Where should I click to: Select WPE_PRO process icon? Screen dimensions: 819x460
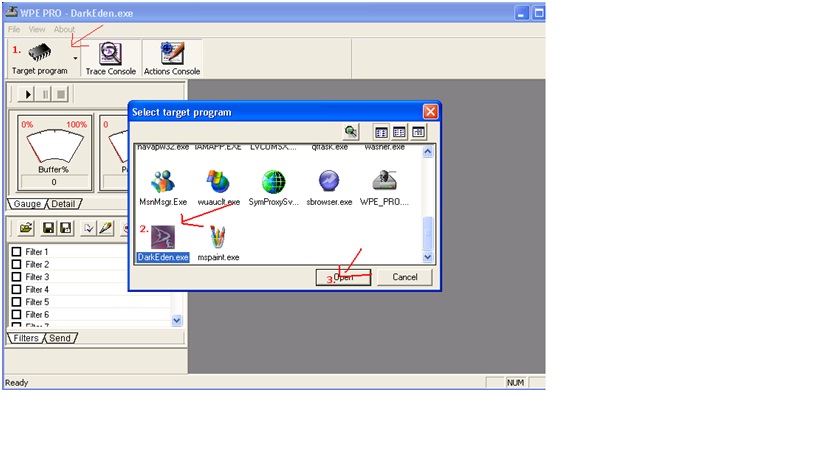point(384,181)
